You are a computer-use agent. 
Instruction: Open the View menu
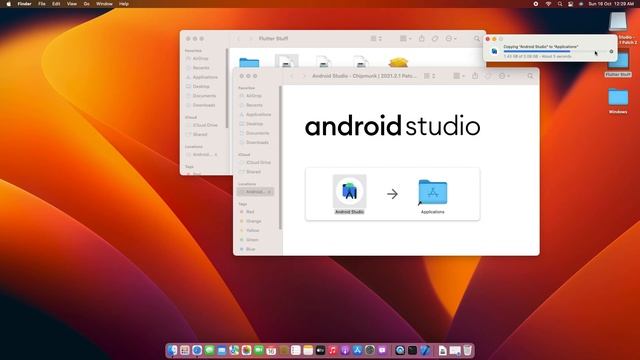click(71, 4)
